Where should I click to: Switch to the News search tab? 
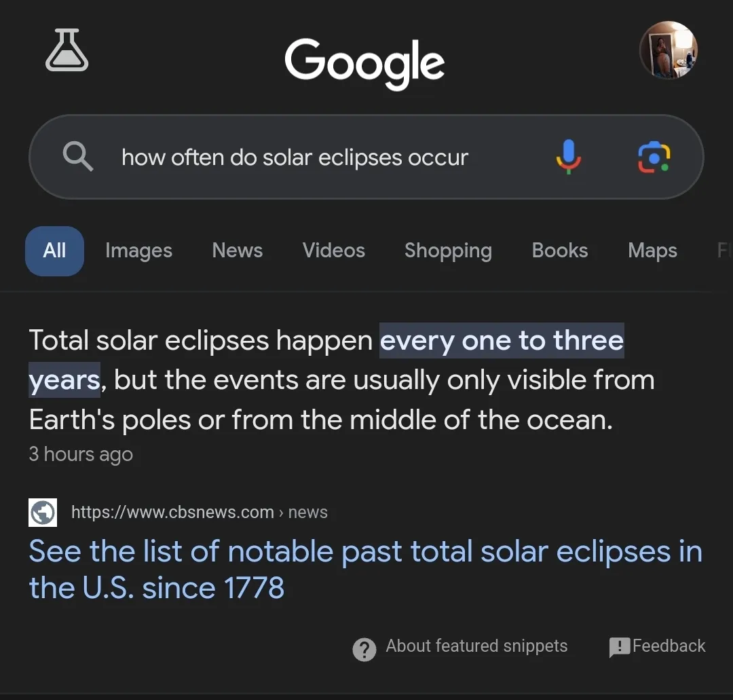coord(237,251)
